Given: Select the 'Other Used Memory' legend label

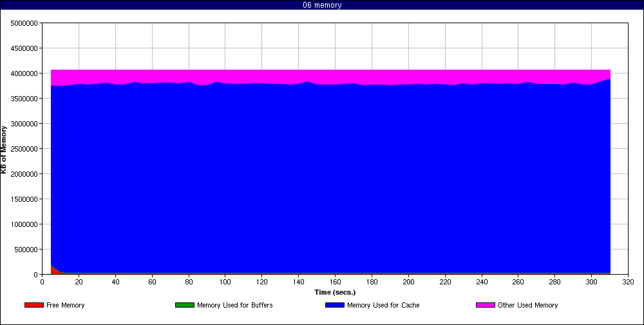Looking at the screenshot, I should pos(528,305).
